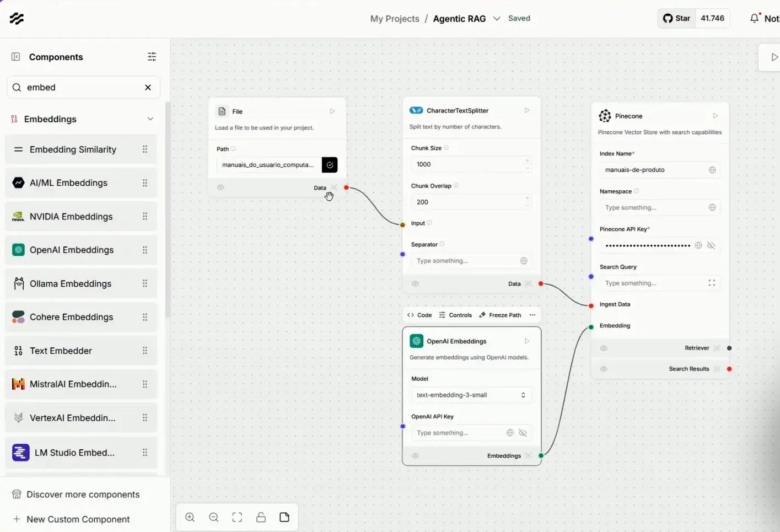Go to My Projects breadcrumb
The height and width of the screenshot is (532, 780).
pos(395,19)
